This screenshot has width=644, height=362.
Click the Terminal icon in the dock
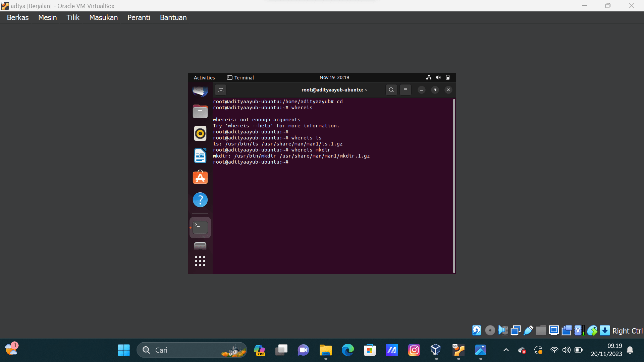200,228
